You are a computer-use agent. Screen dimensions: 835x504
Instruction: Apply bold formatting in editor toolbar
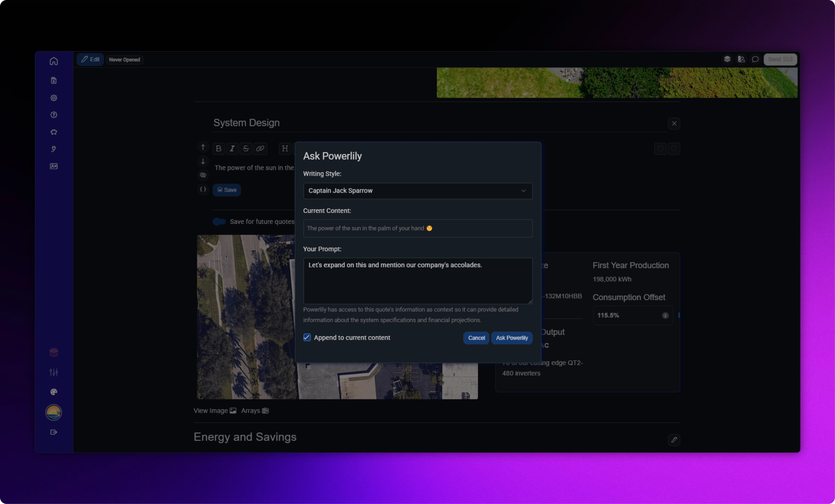[218, 149]
